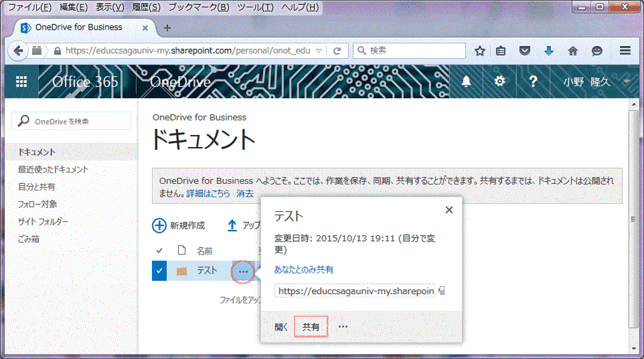This screenshot has width=644, height=359.
Task: Open the 詳細はこちら link
Action: point(208,193)
